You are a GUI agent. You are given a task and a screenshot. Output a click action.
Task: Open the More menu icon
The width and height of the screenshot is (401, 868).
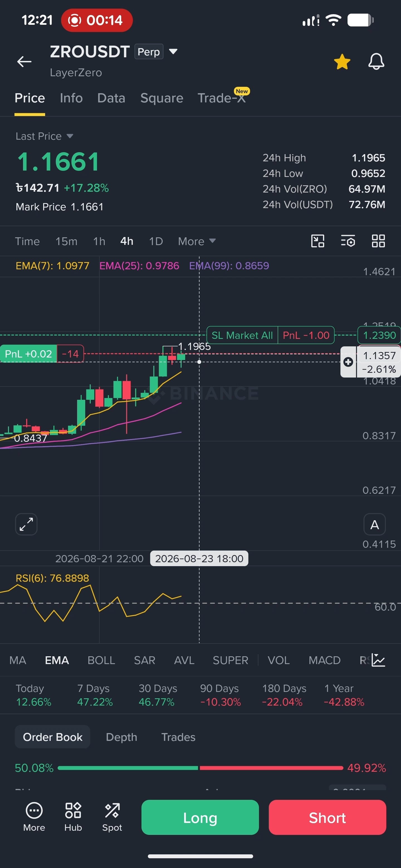point(34,817)
